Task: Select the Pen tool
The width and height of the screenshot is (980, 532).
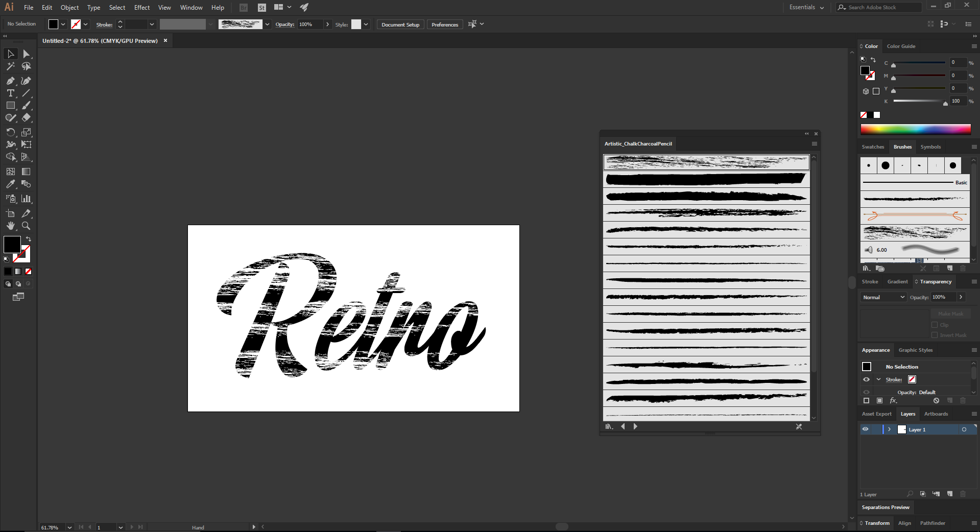Action: tap(10, 81)
